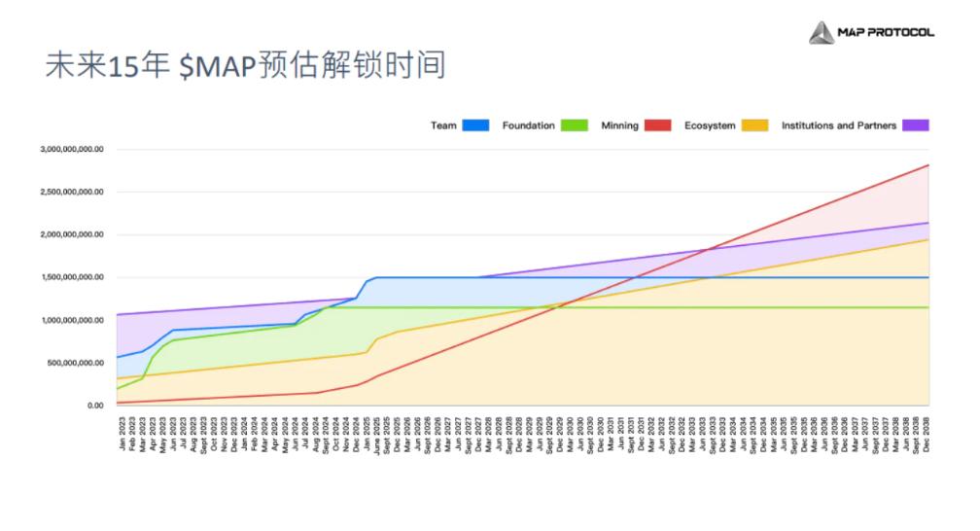Click the red Minning line endpoint at far right

click(x=927, y=165)
